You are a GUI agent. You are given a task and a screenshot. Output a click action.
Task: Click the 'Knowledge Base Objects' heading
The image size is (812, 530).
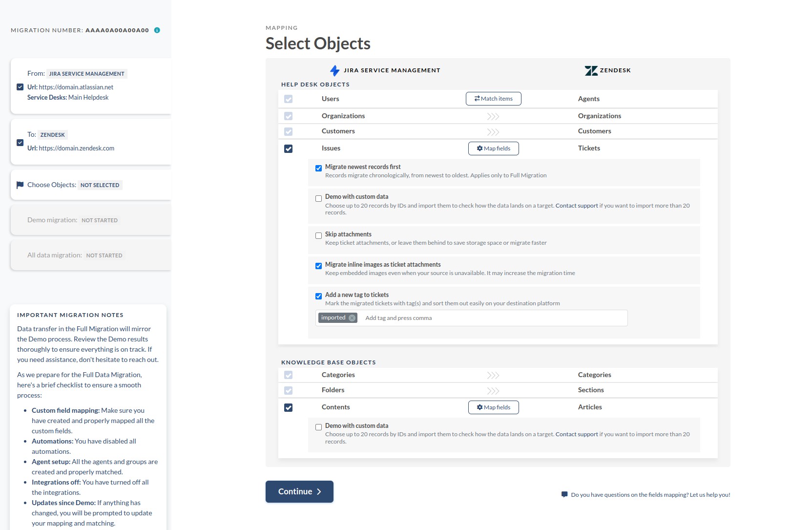(329, 362)
